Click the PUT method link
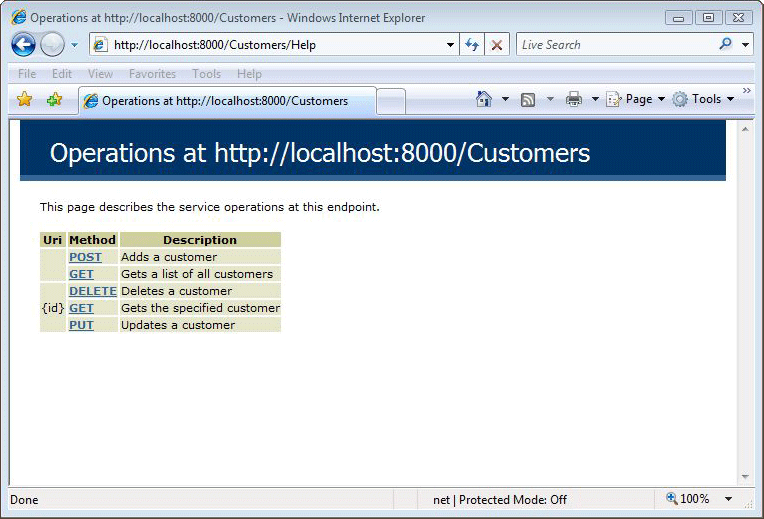 tap(81, 325)
